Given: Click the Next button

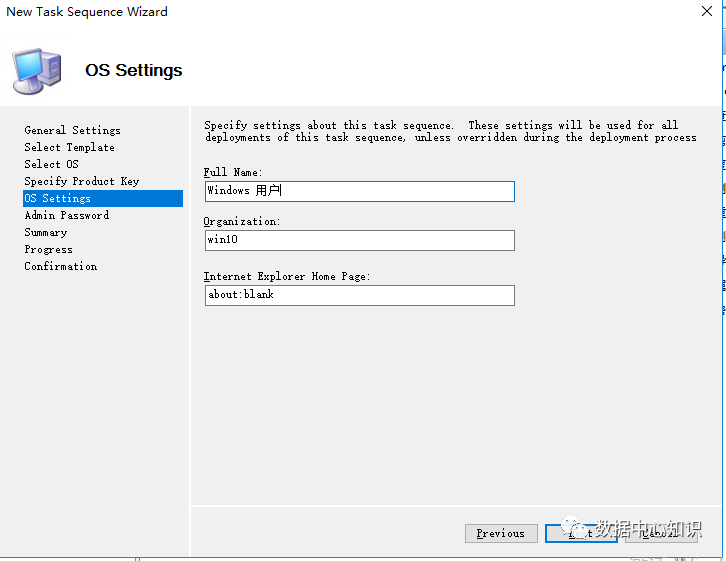Looking at the screenshot, I should pyautogui.click(x=580, y=533).
